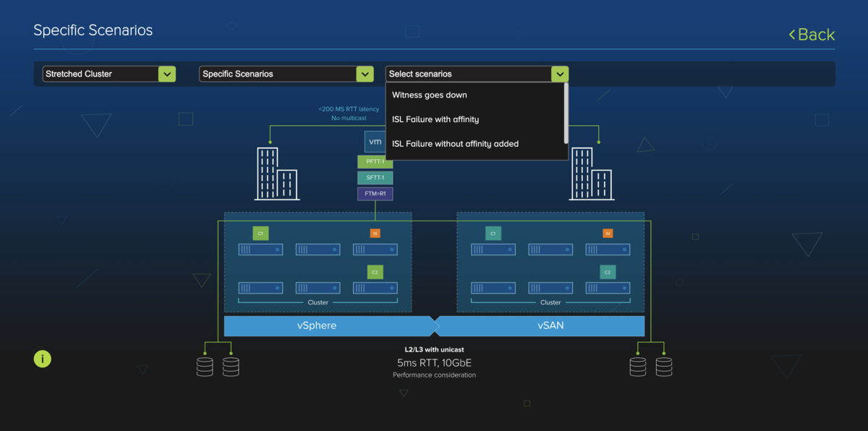This screenshot has width=868, height=431.
Task: Click the 'No multicast' label
Action: 349,118
